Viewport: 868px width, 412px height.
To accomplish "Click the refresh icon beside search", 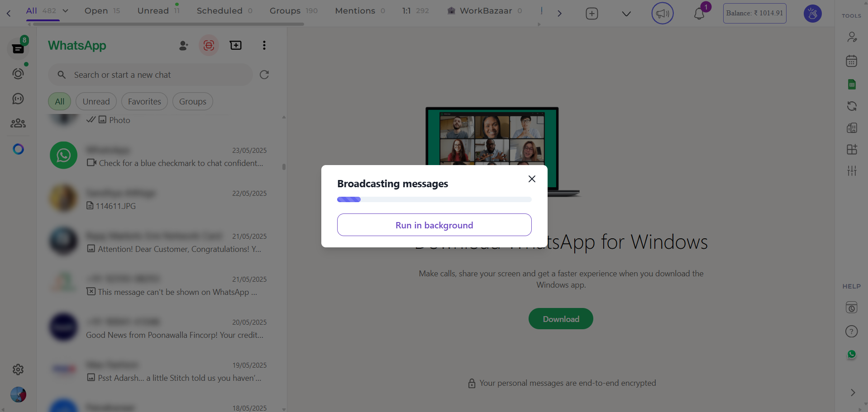I will (x=264, y=75).
